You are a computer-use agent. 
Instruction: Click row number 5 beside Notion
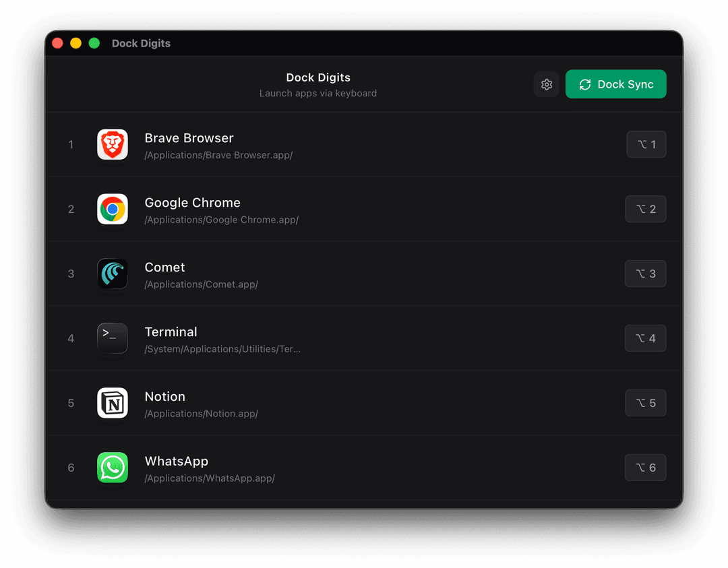[x=71, y=403]
